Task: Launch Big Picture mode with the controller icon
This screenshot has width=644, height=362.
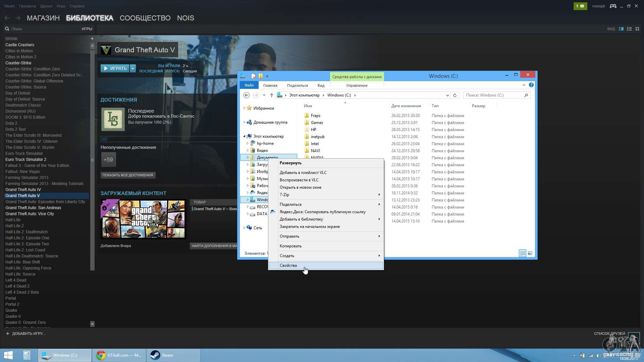Action: click(613, 6)
